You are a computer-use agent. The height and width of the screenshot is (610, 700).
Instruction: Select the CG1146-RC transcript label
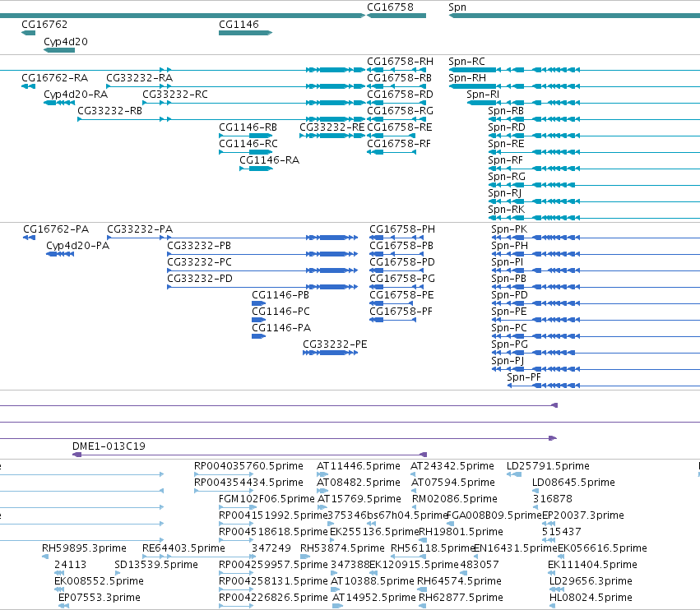pyautogui.click(x=248, y=144)
